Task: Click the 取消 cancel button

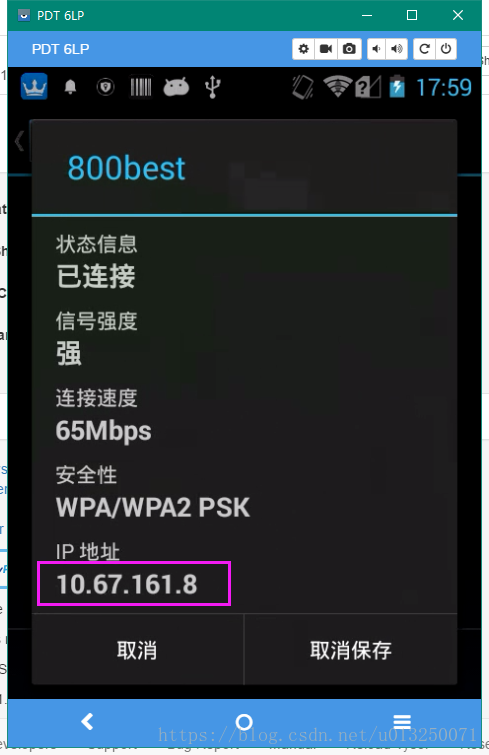Action: [138, 650]
